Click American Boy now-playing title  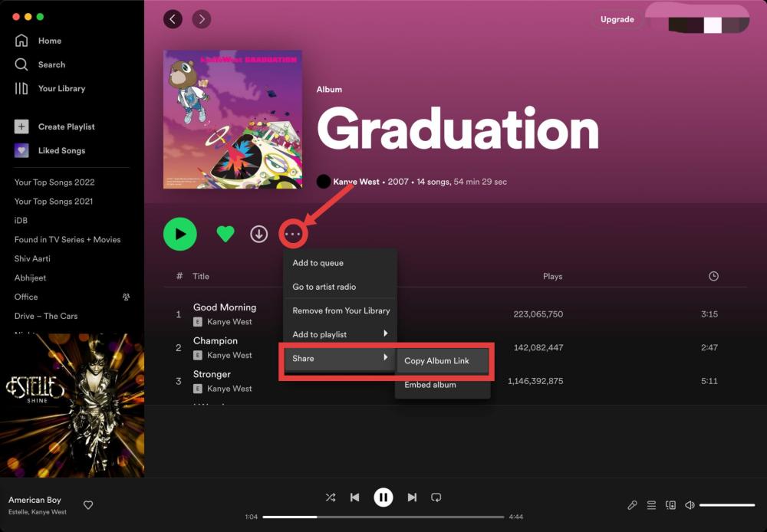[35, 500]
